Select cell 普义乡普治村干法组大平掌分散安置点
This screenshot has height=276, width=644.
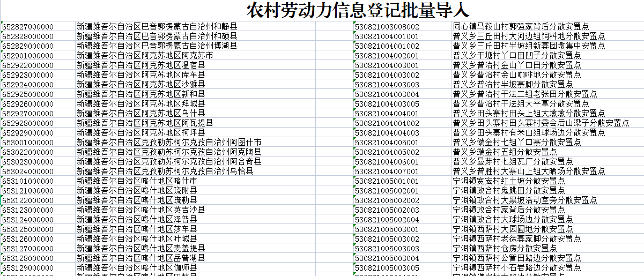547,104
